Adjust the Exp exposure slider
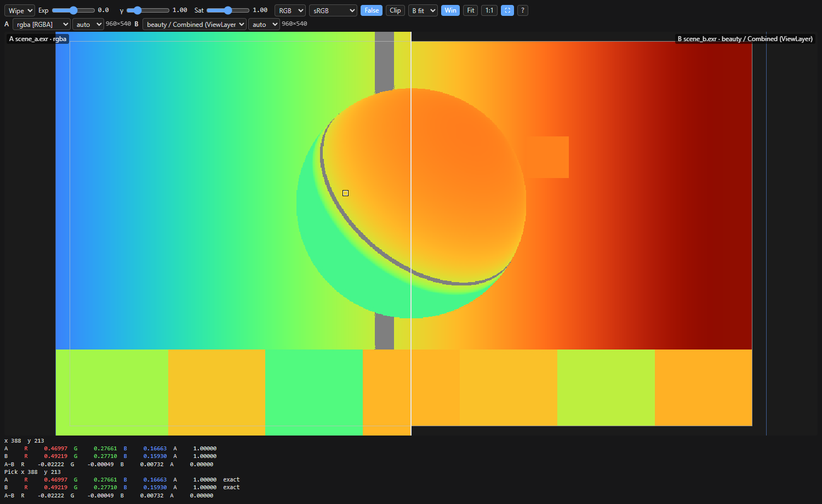822x504 pixels. 73,10
